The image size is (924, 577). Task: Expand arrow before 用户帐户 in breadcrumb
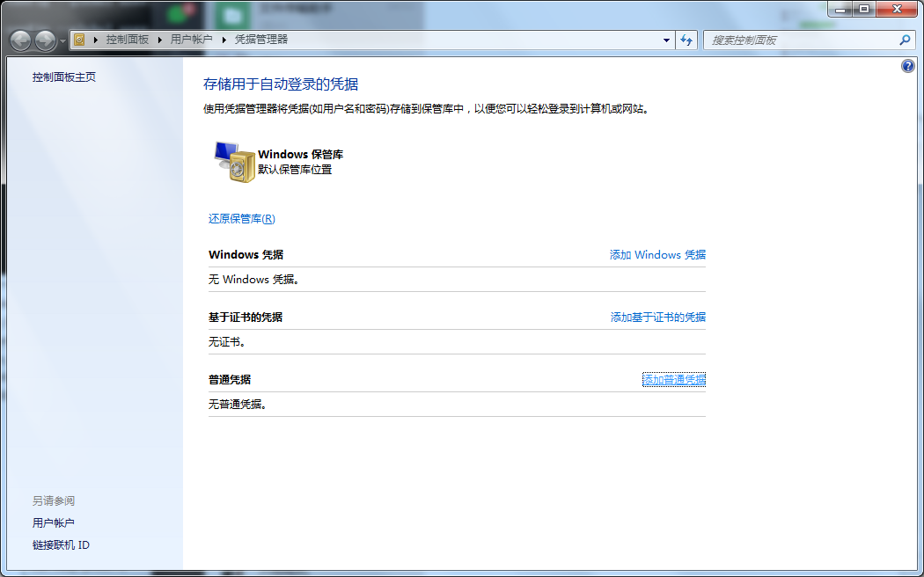(x=159, y=40)
